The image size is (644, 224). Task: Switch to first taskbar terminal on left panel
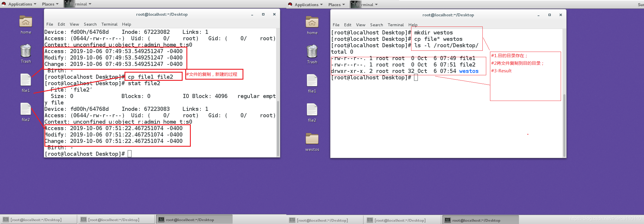click(x=39, y=220)
